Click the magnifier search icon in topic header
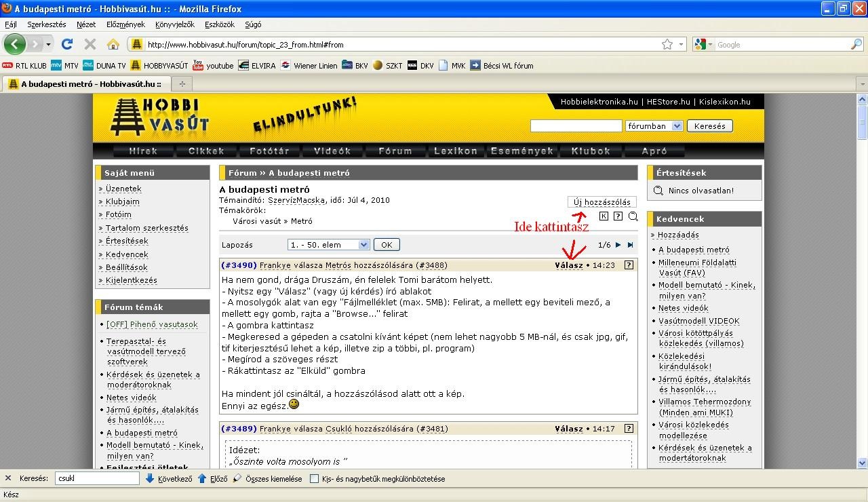Viewport: 868px width, 502px height. pos(633,216)
